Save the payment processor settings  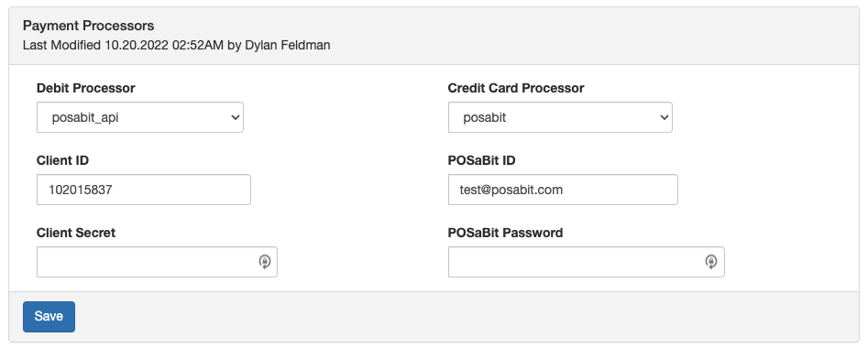49,316
